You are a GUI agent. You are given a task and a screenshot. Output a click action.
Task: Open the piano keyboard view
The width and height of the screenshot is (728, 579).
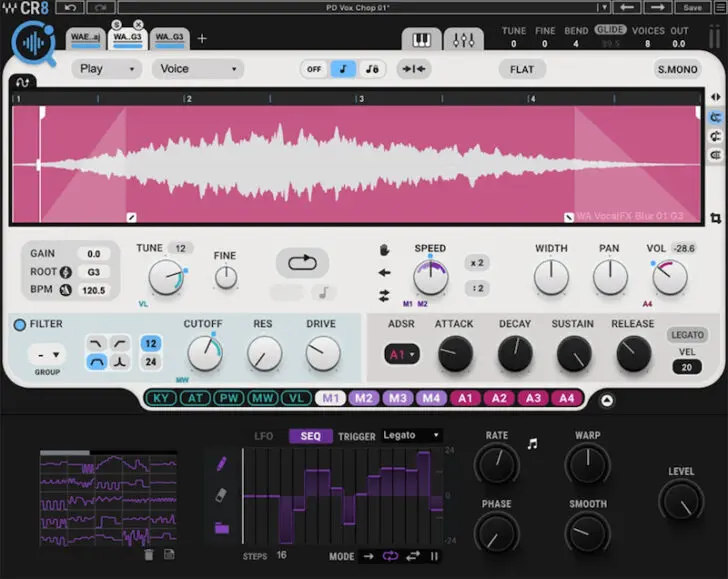click(x=421, y=40)
